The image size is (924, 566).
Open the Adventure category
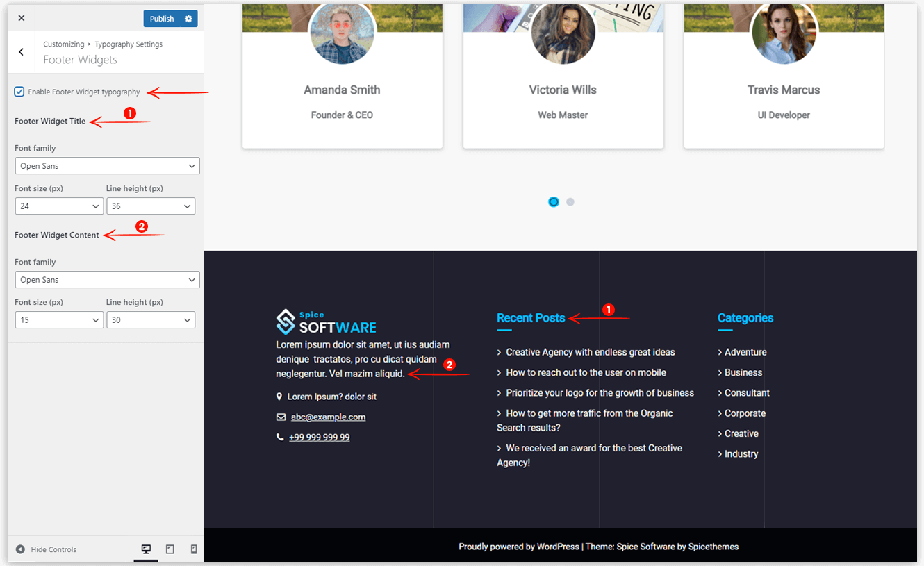[x=745, y=352]
